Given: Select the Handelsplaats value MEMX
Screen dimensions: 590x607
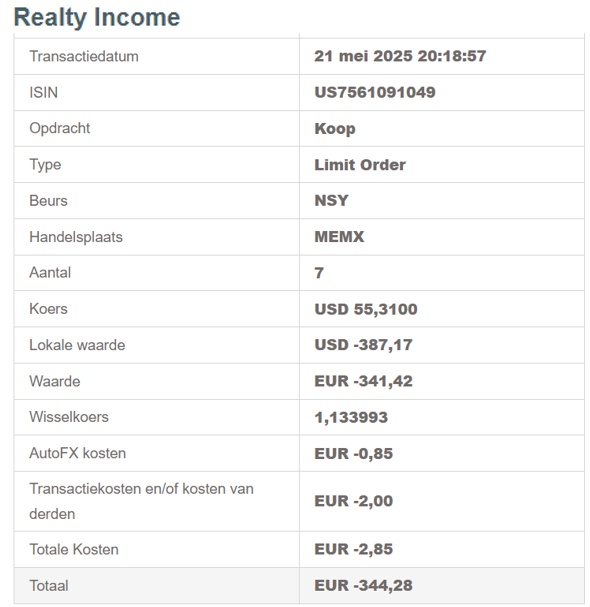Looking at the screenshot, I should coord(339,237).
